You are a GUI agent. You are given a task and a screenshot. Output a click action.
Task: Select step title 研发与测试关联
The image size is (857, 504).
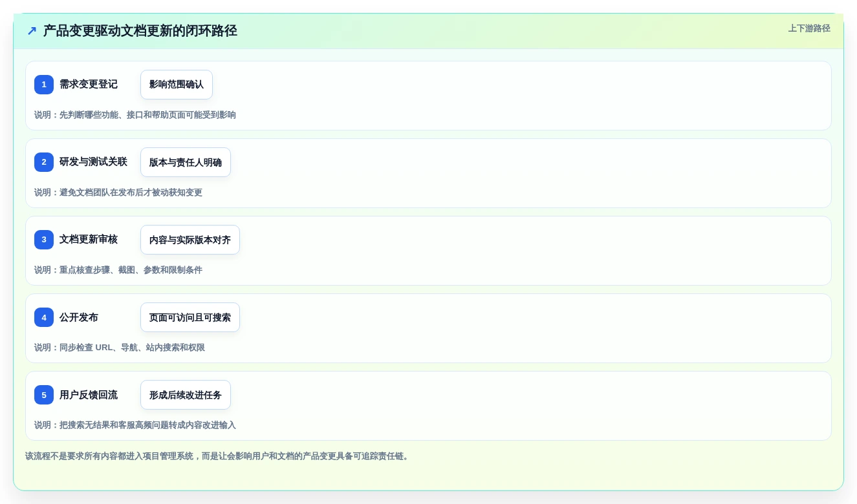pyautogui.click(x=93, y=162)
